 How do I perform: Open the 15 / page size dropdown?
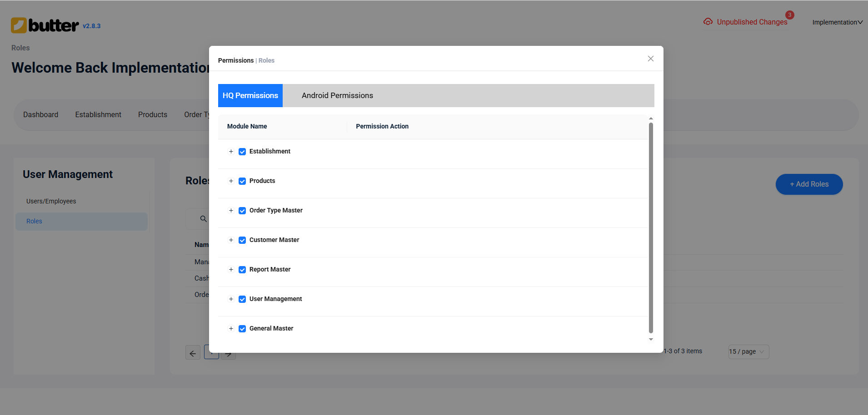click(x=748, y=351)
